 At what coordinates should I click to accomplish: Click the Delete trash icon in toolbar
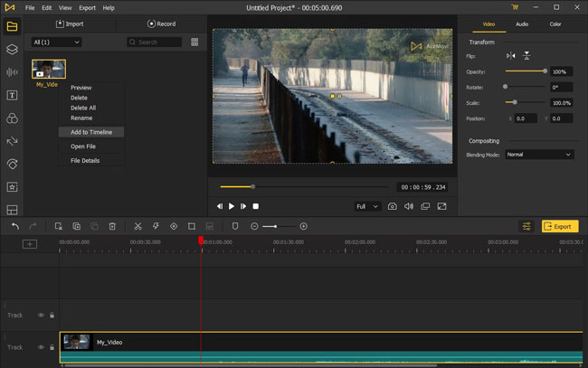coord(112,226)
